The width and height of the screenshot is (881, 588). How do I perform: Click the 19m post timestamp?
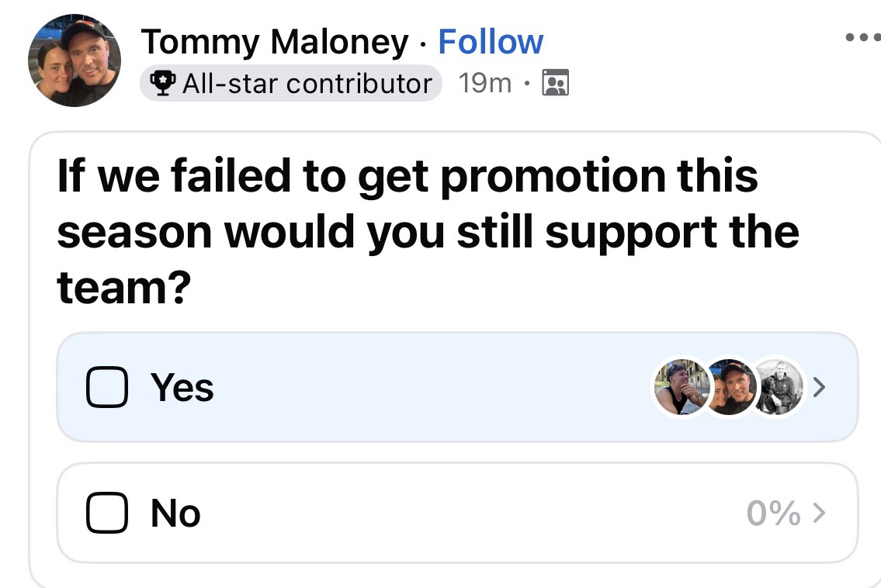(x=485, y=83)
